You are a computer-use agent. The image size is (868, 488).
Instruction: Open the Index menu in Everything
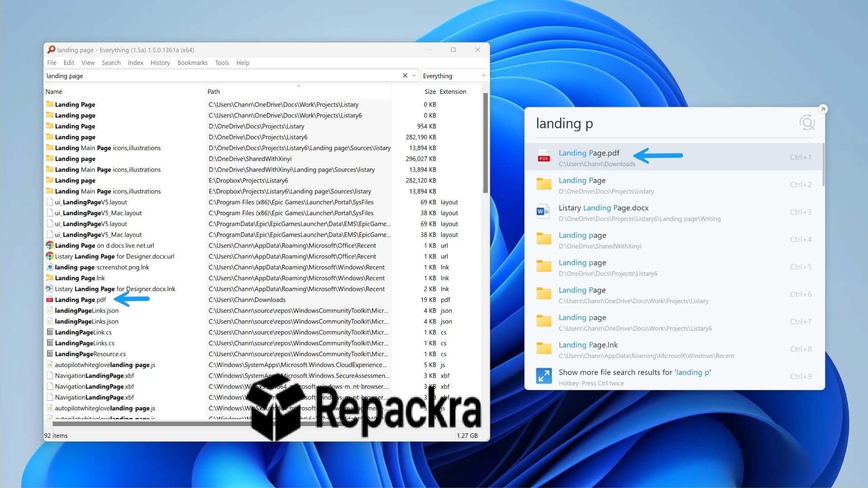[x=135, y=63]
